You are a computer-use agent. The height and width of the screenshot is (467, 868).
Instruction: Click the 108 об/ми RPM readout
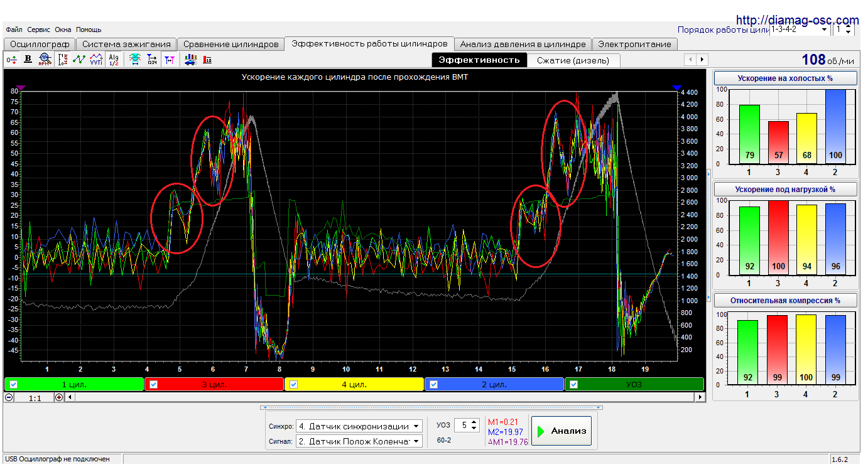click(828, 60)
